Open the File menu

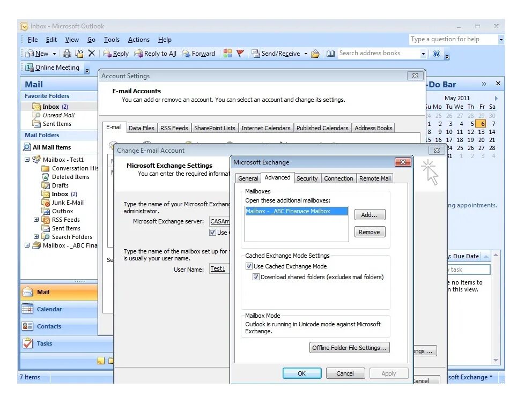33,40
